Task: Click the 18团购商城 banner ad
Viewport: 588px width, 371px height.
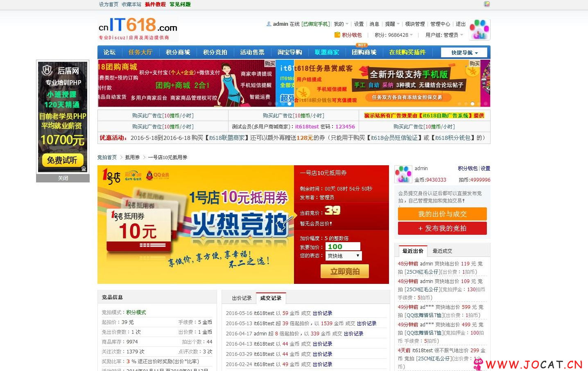Action: 186,83
